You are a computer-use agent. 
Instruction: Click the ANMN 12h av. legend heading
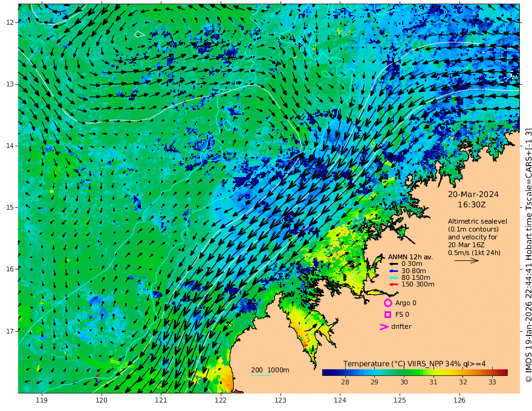coord(410,257)
